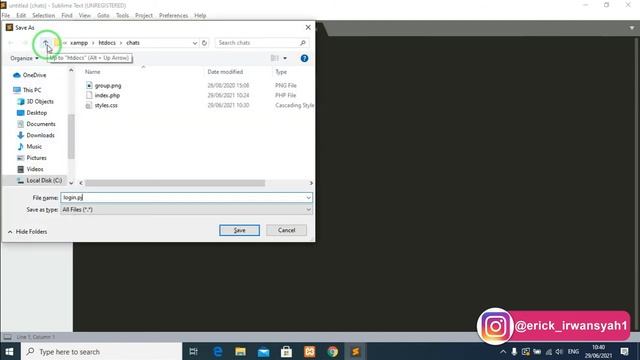Open Sublime Text Tools menu

coord(122,16)
